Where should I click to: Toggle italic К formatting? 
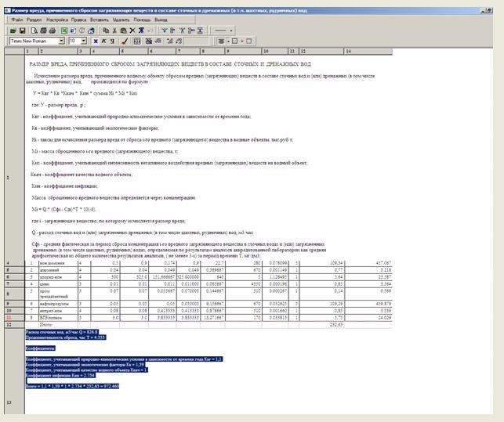point(104,40)
